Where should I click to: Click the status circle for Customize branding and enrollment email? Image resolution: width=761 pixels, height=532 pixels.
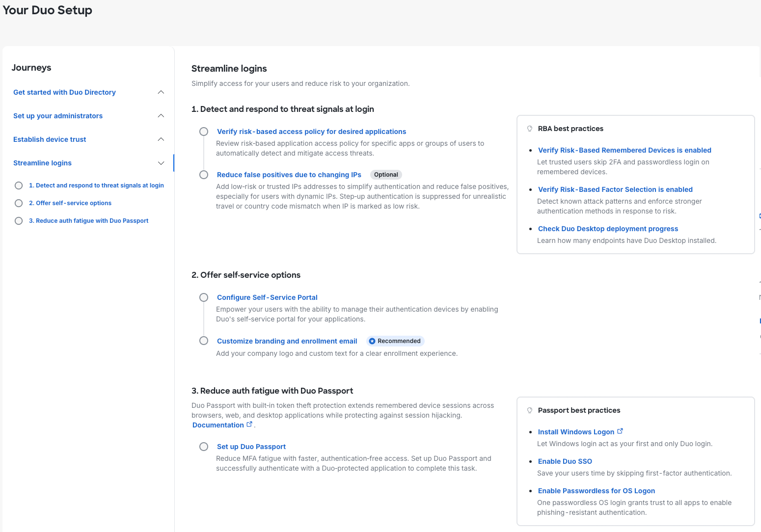(x=204, y=341)
